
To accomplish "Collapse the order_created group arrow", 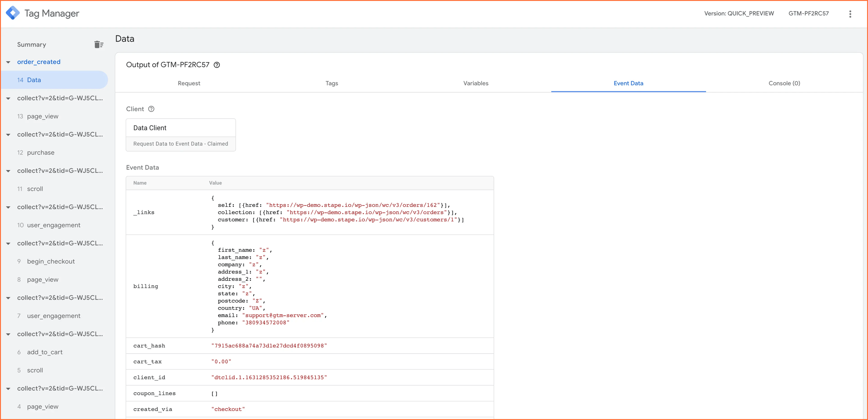I will (x=8, y=62).
